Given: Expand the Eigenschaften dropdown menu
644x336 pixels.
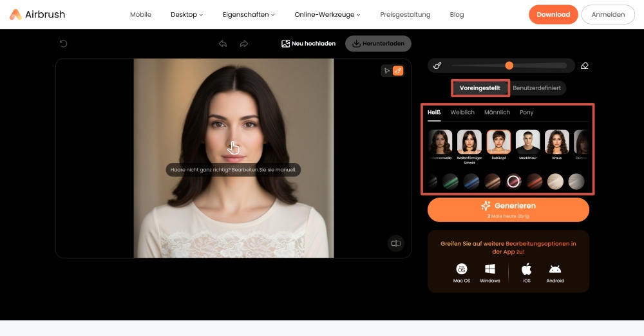Looking at the screenshot, I should point(249,14).
